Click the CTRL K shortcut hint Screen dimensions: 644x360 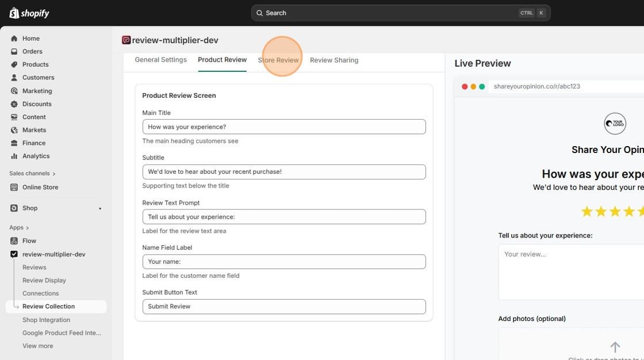533,13
